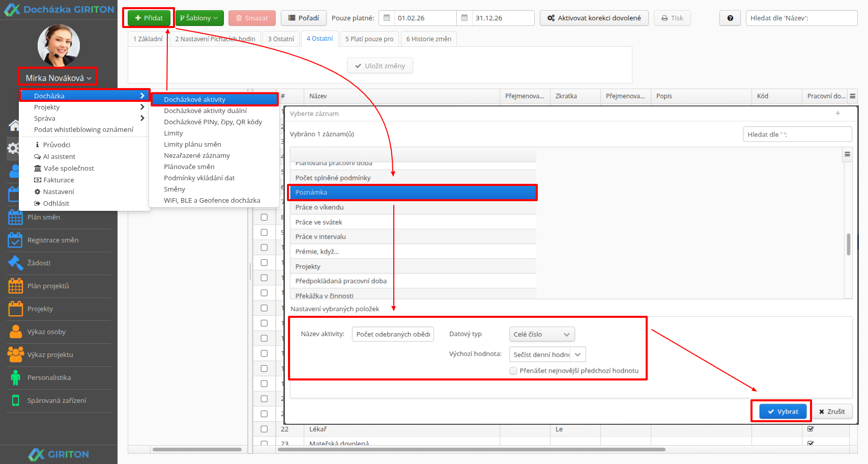Screen dimensions: 868x464
Task: Click the home icon in the left sidebar
Action: (x=14, y=125)
